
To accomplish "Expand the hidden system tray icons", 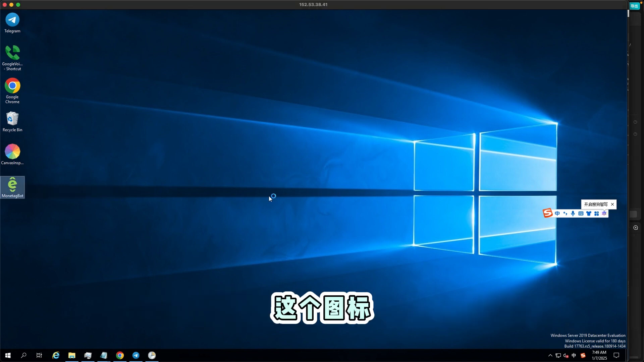I will pyautogui.click(x=550, y=355).
